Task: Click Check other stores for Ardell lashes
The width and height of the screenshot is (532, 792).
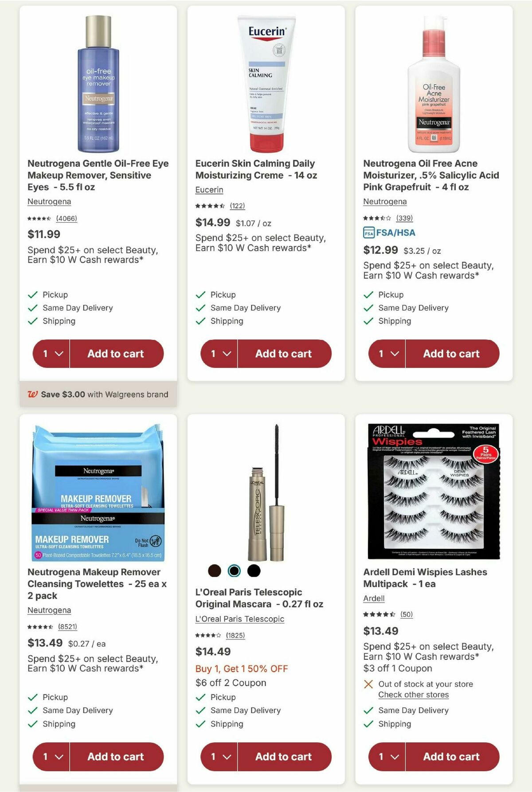Action: coord(413,694)
